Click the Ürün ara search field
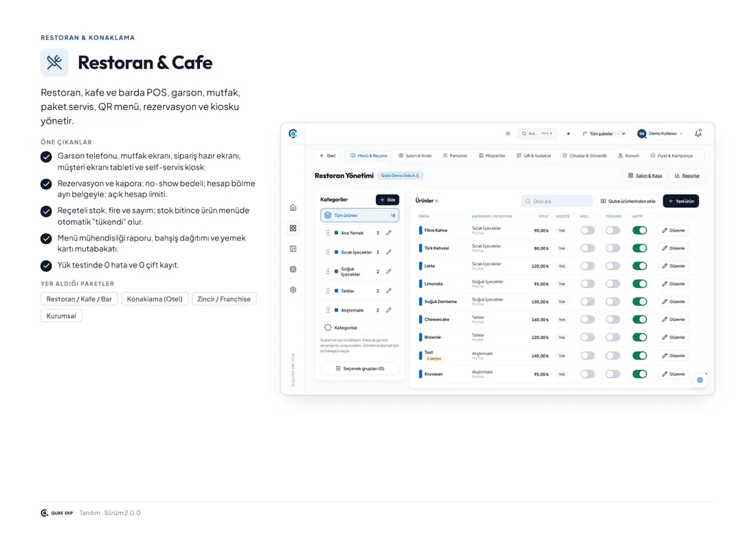This screenshot has width=756, height=535. (x=557, y=201)
